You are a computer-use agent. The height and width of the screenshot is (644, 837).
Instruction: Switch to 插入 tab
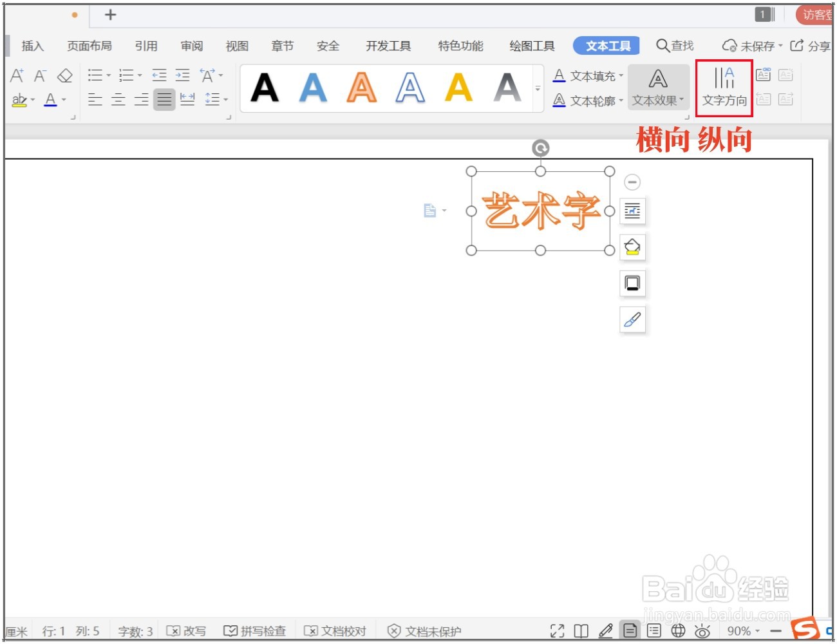[x=33, y=46]
